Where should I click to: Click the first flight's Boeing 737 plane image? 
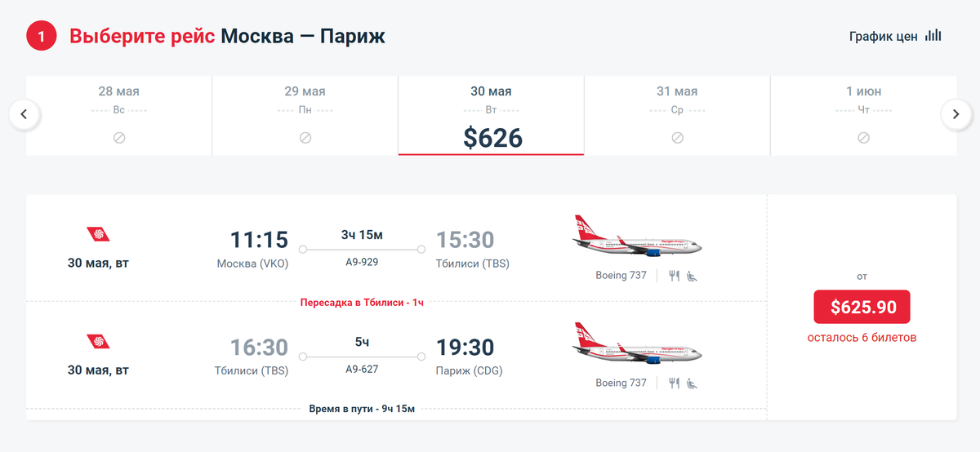[x=637, y=237]
